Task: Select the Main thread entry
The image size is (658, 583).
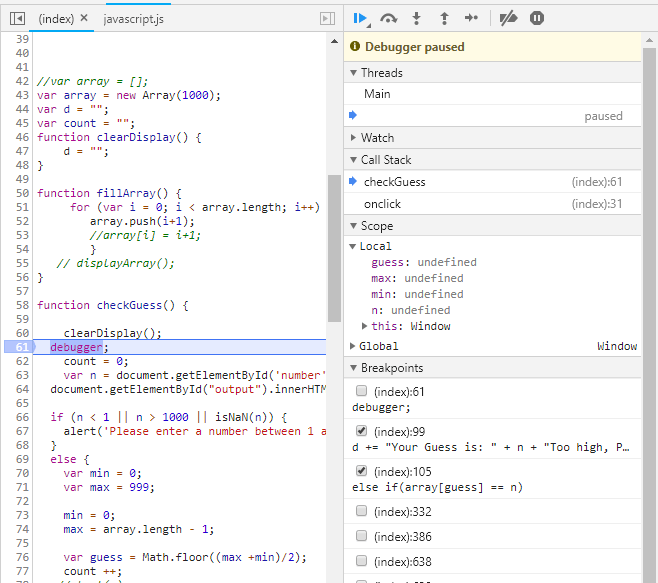Action: click(492, 94)
